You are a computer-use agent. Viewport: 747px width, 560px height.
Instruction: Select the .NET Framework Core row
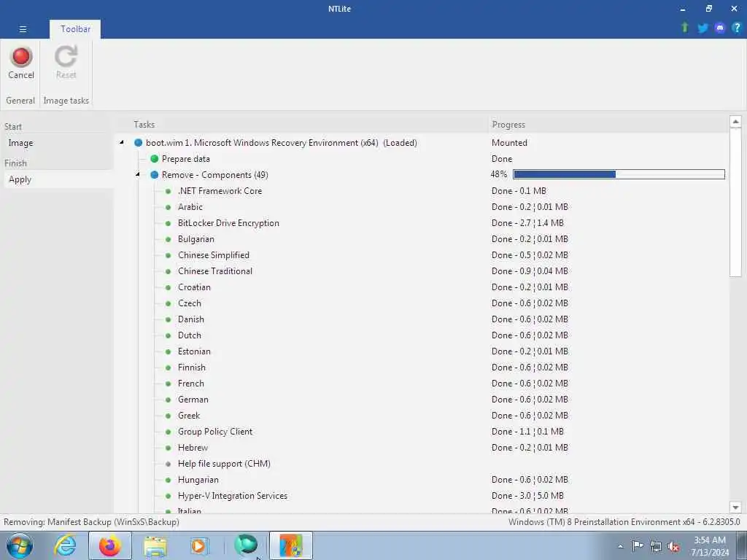click(x=220, y=191)
